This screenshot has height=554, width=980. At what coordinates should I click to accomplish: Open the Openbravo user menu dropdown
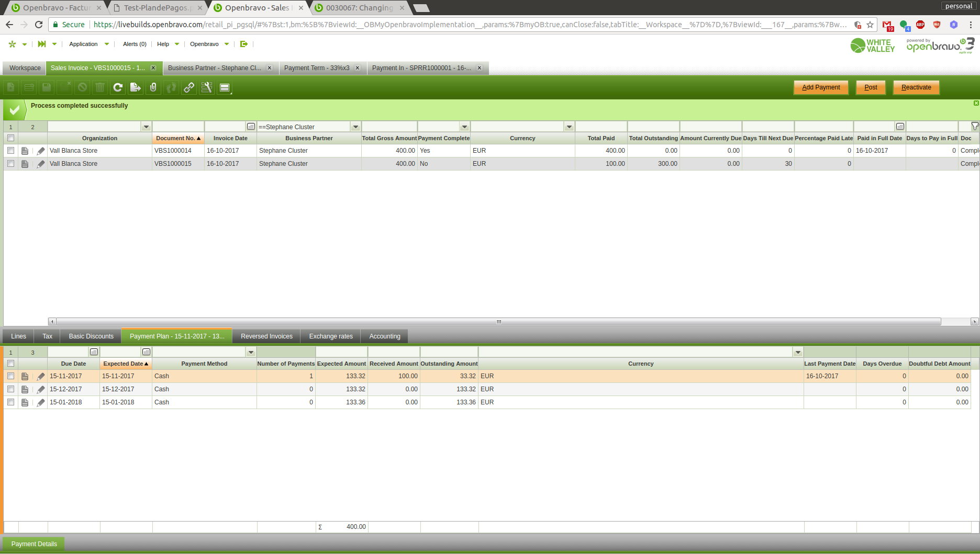click(x=209, y=44)
